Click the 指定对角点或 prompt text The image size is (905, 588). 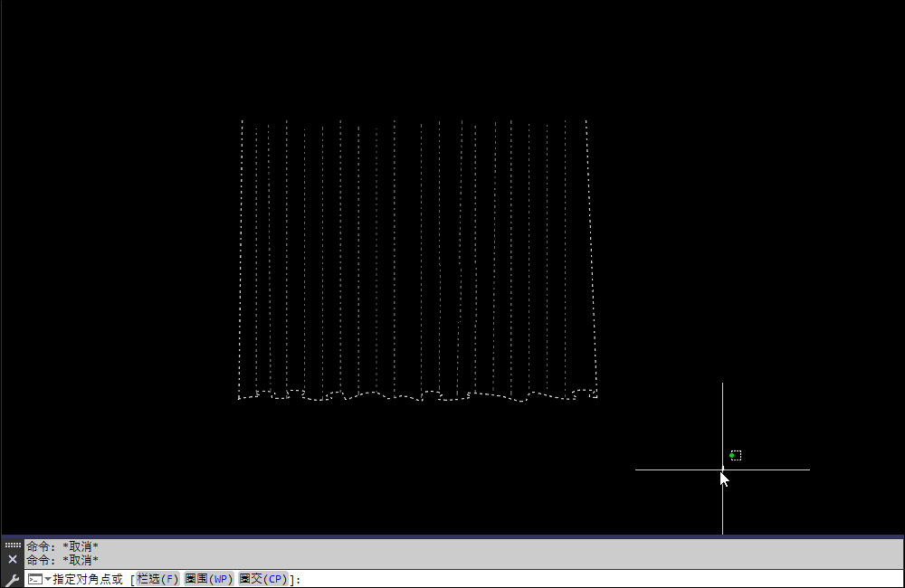tap(88, 579)
